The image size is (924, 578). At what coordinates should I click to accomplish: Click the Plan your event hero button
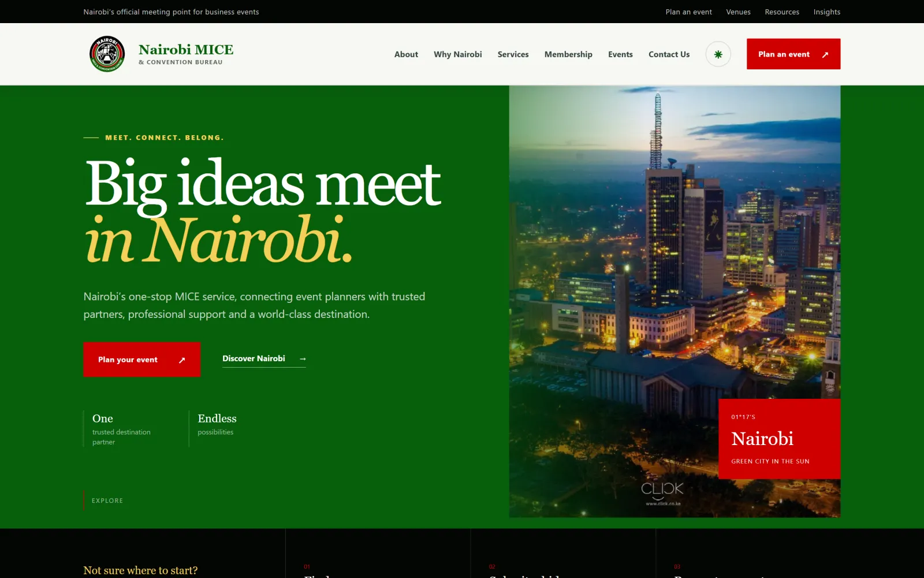click(141, 360)
